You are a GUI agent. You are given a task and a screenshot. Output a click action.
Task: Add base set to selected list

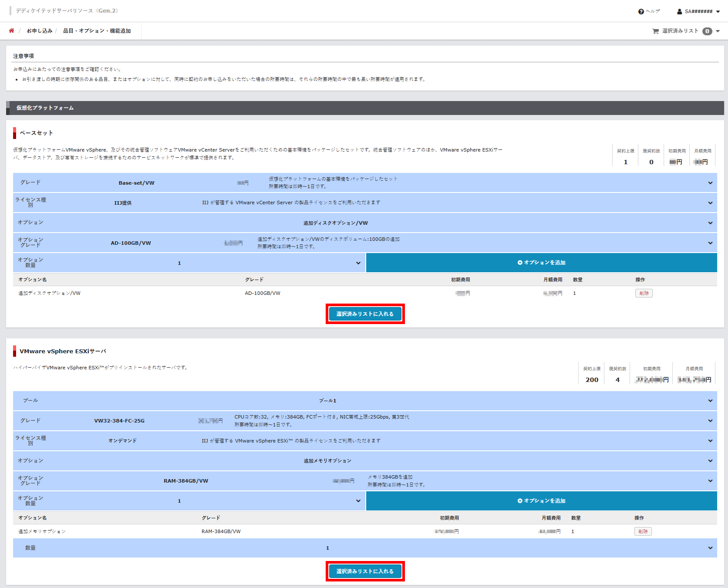365,314
